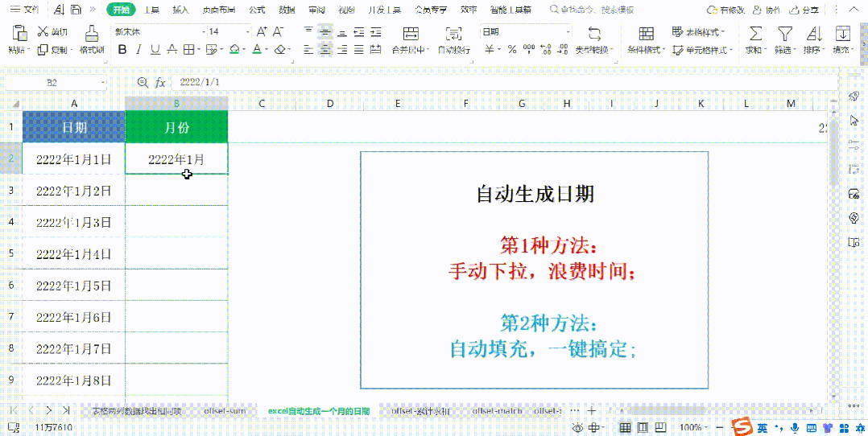Toggle top vertical alignment
This screenshot has width=868, height=436.
tap(308, 31)
